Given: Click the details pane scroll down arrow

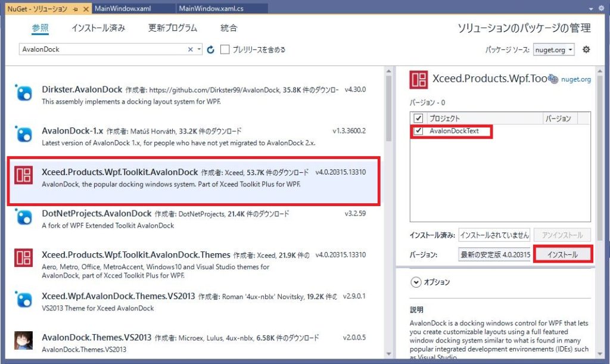Looking at the screenshot, I should point(599,354).
